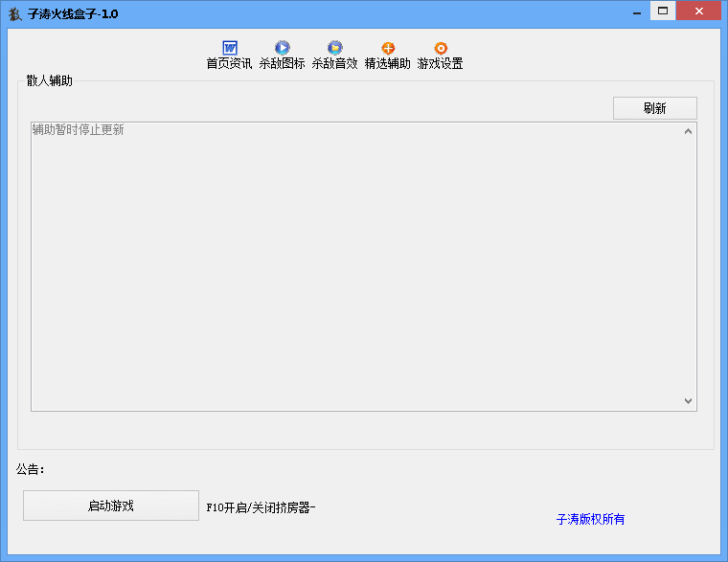Open the 游戏设置 gear icon
Viewport: 728px width, 562px height.
point(441,48)
